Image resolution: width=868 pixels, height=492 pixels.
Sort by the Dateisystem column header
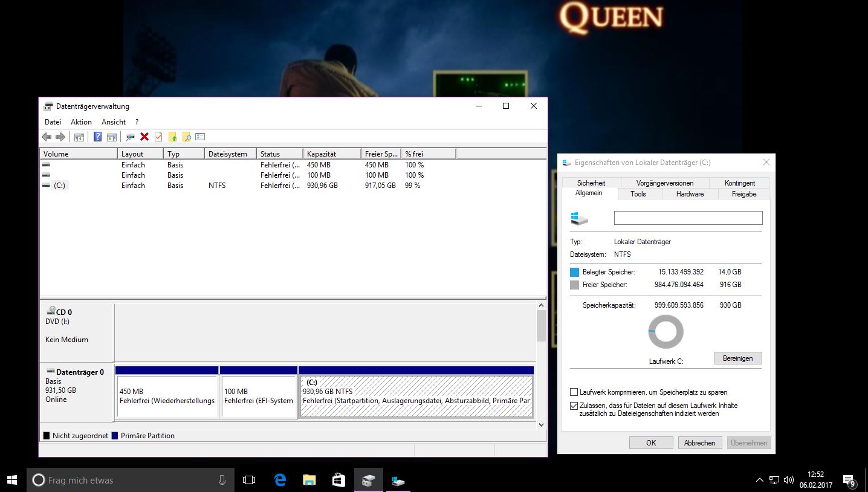click(x=230, y=154)
